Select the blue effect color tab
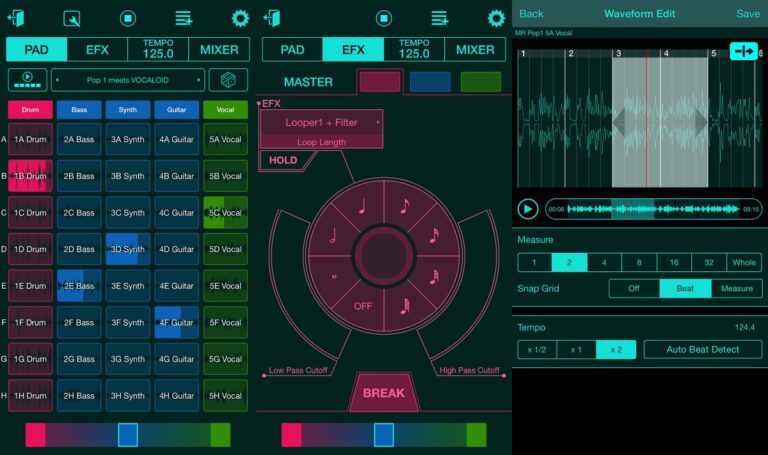Viewport: 768px width, 455px height. click(430, 82)
